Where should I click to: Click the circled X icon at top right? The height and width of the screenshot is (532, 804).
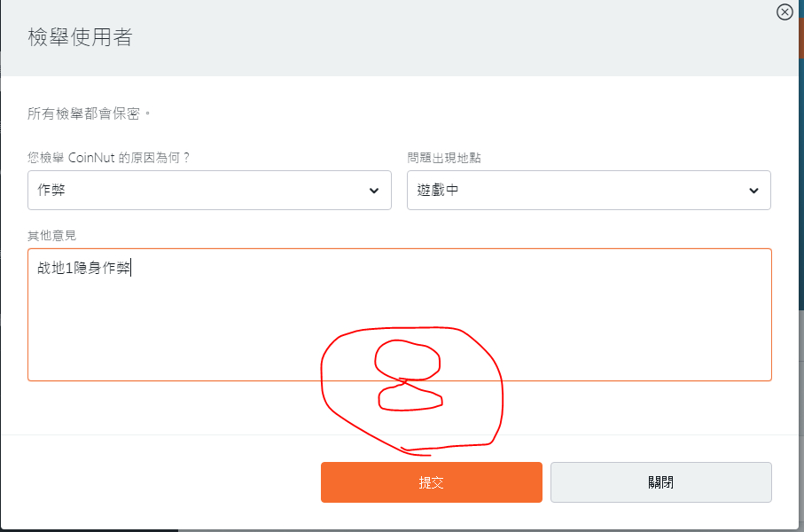pos(784,12)
